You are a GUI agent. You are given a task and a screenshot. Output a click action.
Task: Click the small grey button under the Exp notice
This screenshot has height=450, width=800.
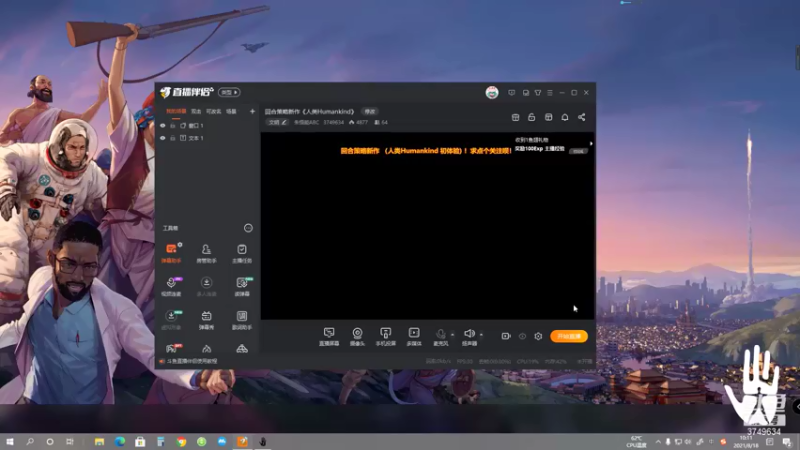pyautogui.click(x=578, y=152)
